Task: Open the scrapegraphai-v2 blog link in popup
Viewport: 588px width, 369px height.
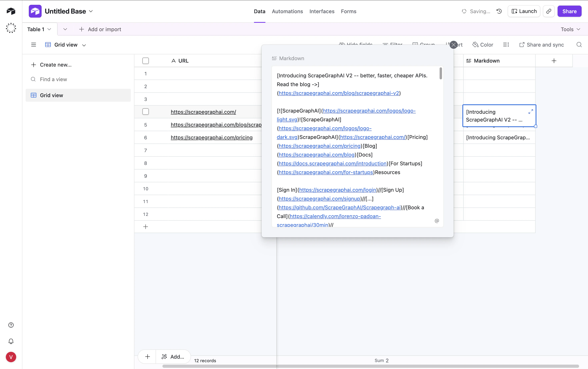Action: 339,93
